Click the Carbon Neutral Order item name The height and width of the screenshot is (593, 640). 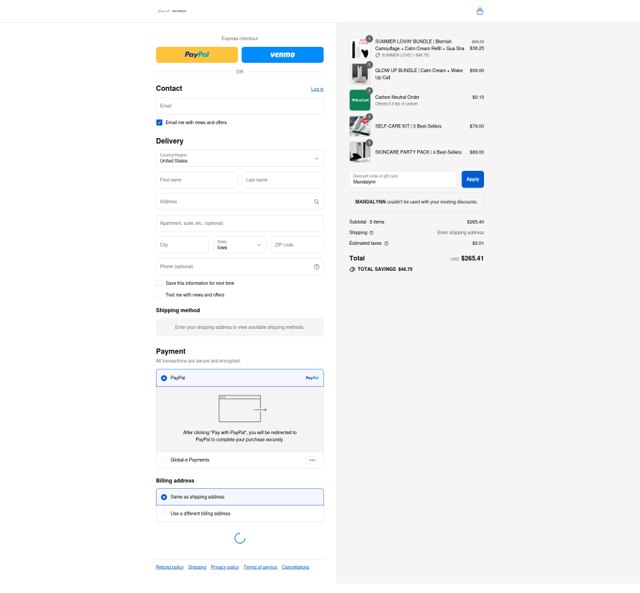pos(397,97)
